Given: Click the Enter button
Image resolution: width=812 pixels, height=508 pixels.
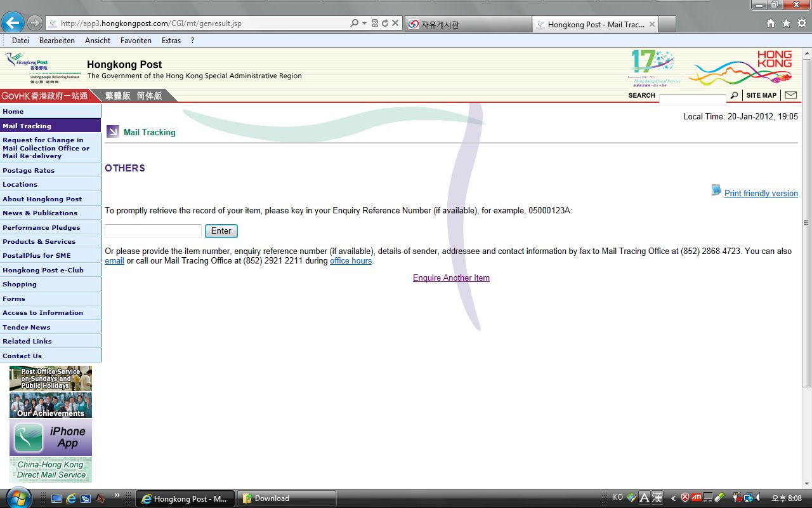Looking at the screenshot, I should (221, 231).
